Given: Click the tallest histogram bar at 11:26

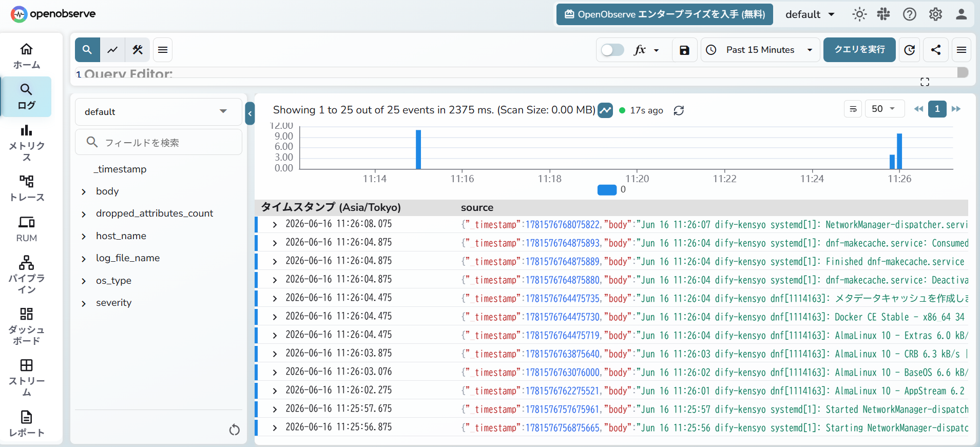Looking at the screenshot, I should click(899, 151).
